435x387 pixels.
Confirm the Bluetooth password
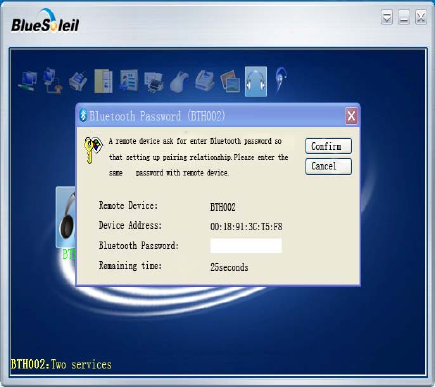click(x=328, y=146)
